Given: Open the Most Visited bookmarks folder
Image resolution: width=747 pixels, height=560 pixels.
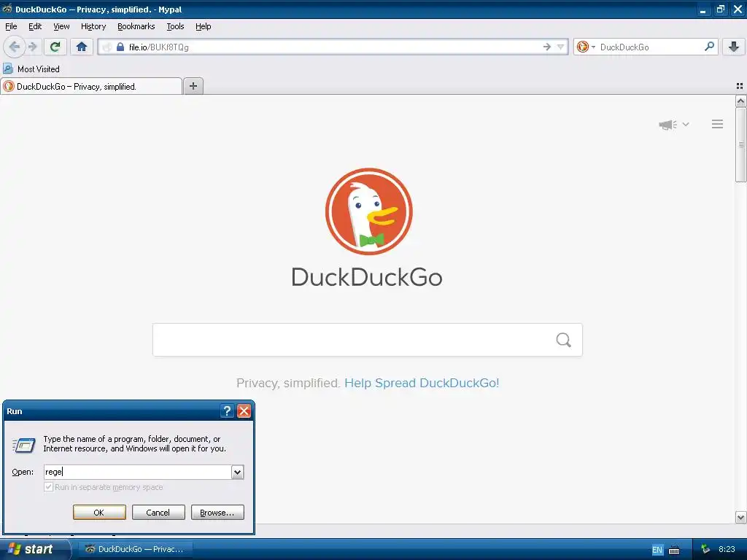Looking at the screenshot, I should (31, 69).
